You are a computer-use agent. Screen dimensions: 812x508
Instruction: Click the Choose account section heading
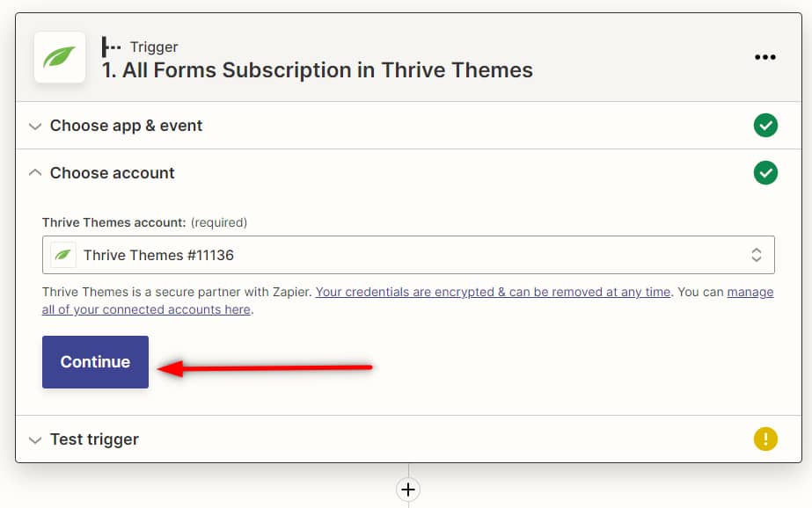point(113,173)
